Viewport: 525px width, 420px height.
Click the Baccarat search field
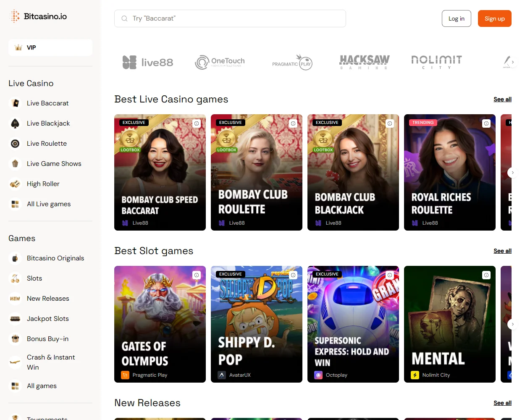tap(230, 18)
